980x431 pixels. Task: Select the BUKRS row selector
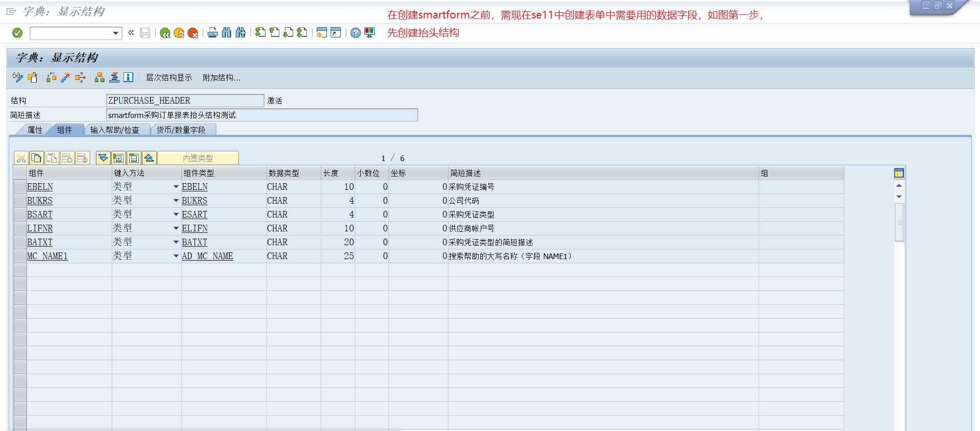(x=20, y=201)
